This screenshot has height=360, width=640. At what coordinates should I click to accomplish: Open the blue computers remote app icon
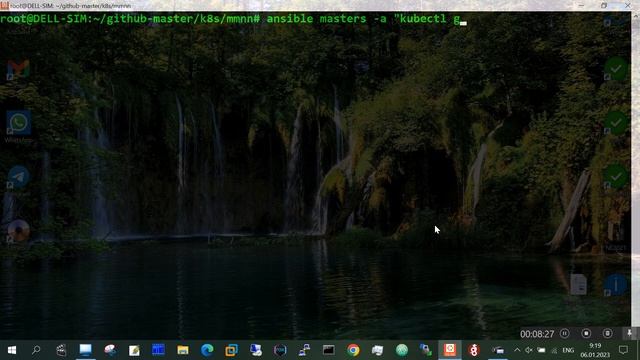256,350
